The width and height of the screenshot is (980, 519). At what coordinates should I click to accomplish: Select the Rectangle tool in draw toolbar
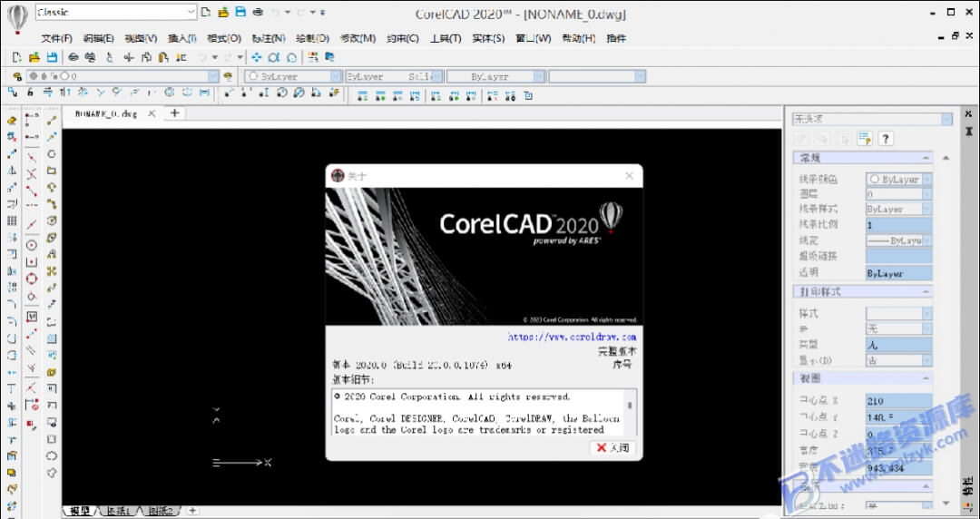tap(52, 170)
